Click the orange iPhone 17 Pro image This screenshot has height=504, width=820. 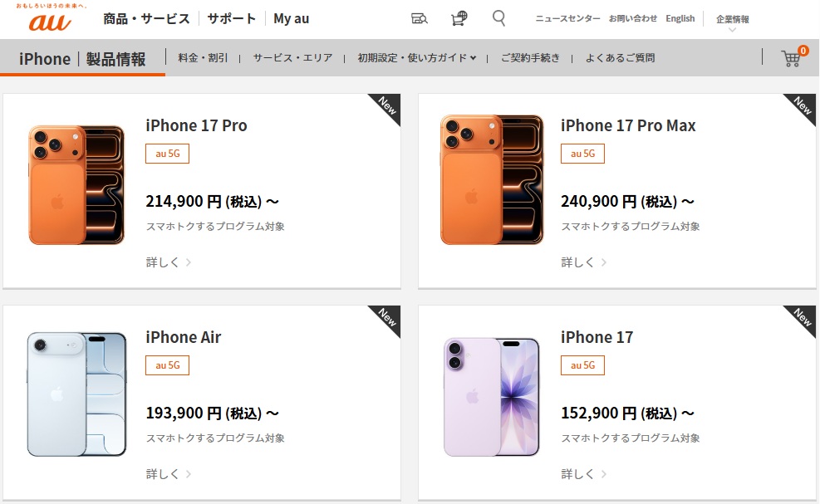tap(76, 185)
